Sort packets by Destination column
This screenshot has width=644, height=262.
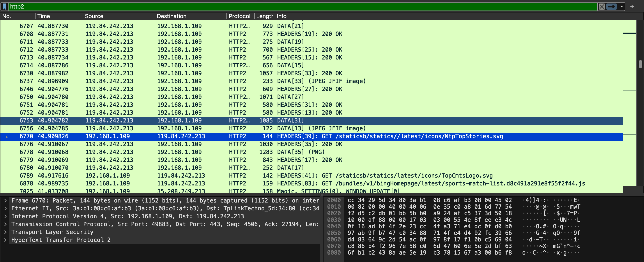[x=191, y=16]
